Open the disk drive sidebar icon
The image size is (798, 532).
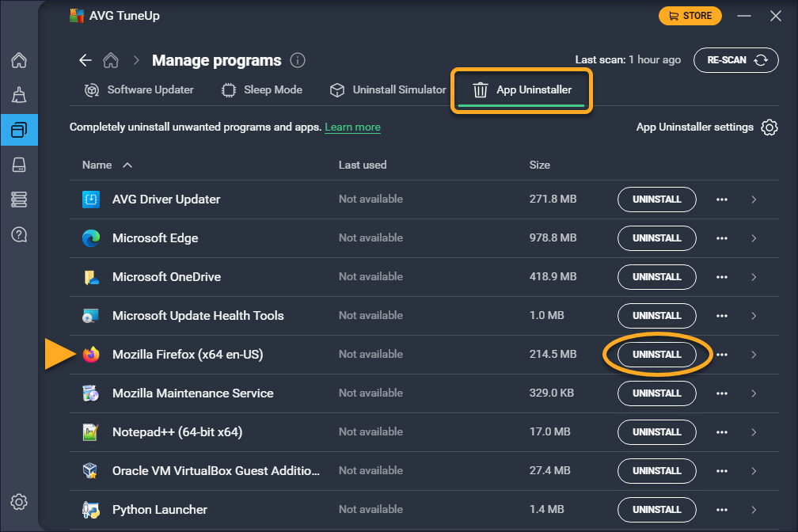[19, 165]
